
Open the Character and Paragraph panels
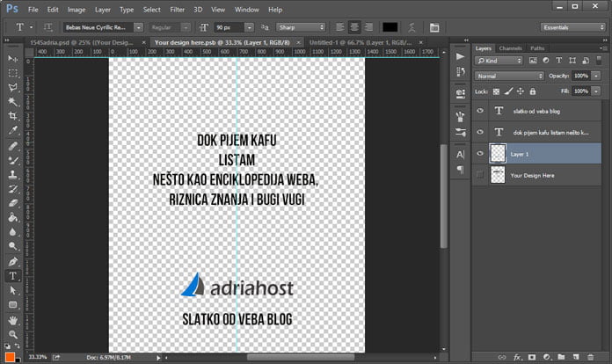click(x=434, y=27)
